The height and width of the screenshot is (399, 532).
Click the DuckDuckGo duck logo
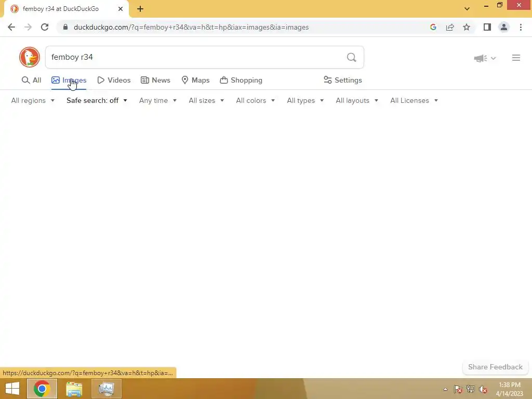(x=30, y=57)
